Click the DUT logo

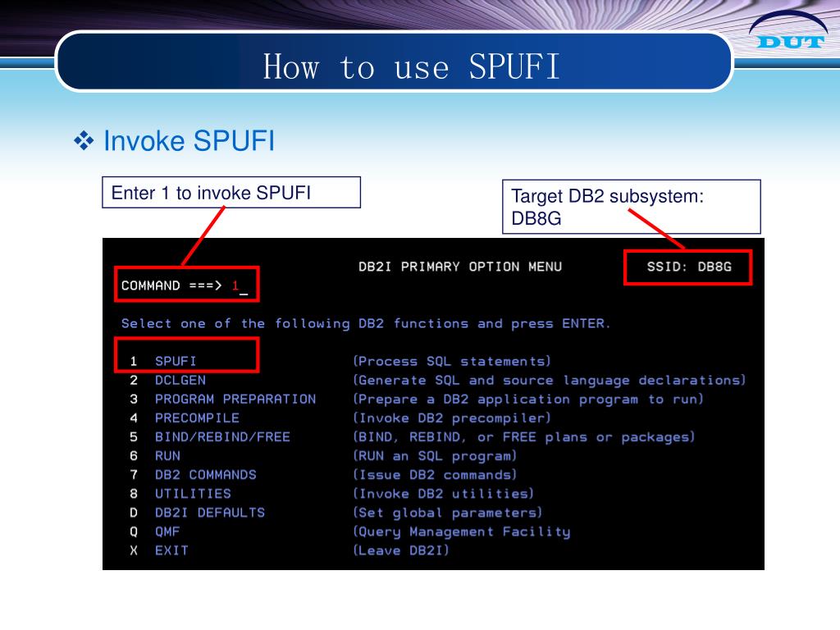788,31
